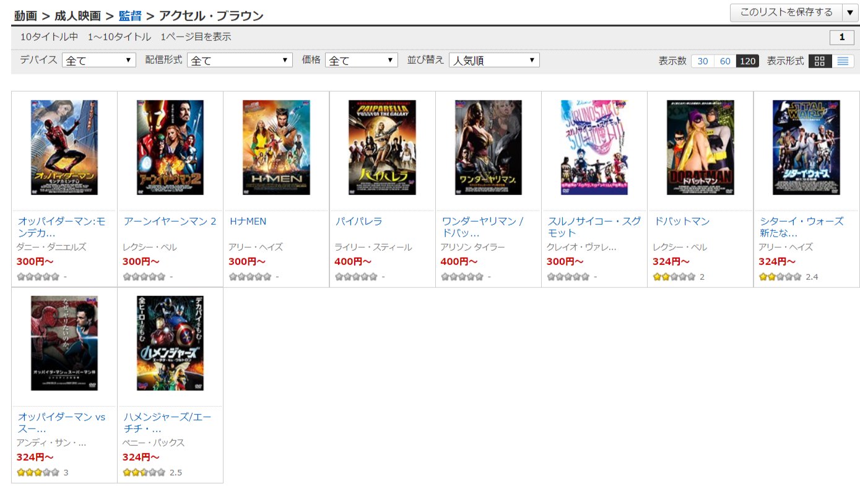860x504 pixels.
Task: Click star rating of ハメンジャーズ
Action: (144, 472)
